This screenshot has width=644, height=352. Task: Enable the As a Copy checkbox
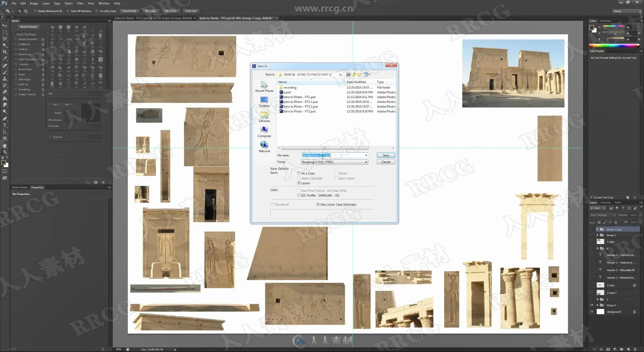pyautogui.click(x=299, y=173)
